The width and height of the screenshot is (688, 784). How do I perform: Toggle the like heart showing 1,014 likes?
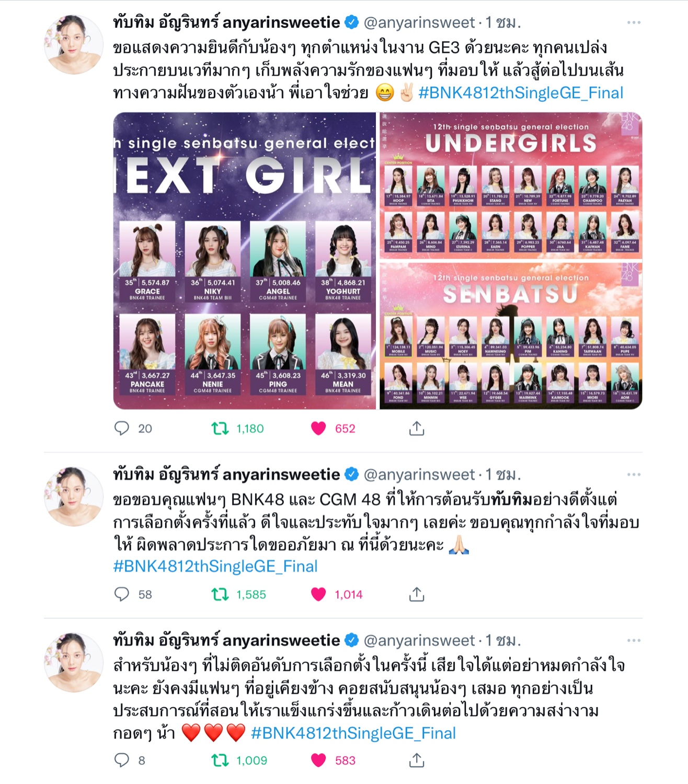(318, 594)
